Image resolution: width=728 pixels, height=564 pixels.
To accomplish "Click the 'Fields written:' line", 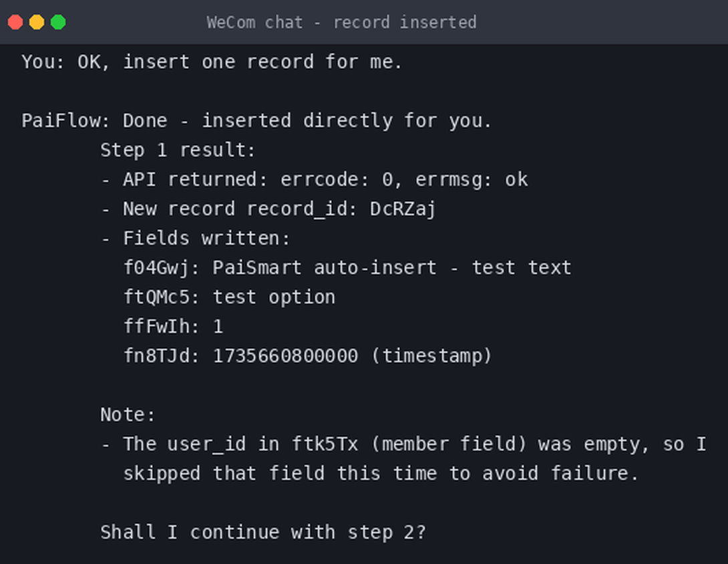I will (x=195, y=239).
